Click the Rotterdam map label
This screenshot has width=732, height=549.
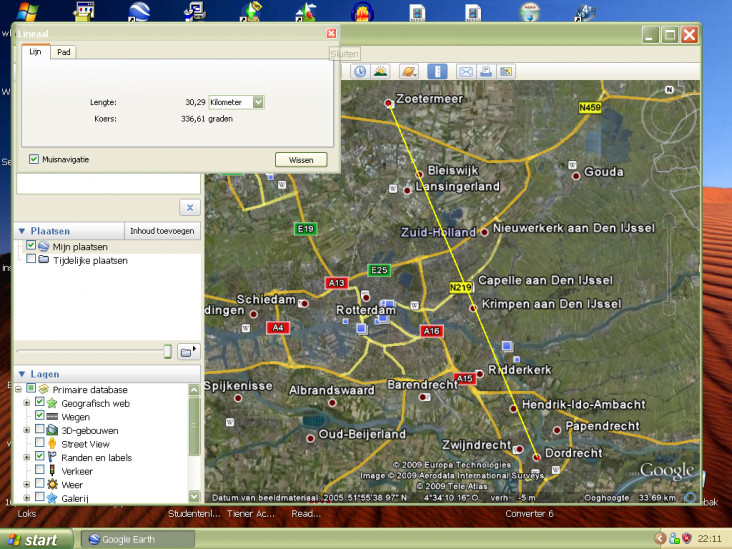click(366, 310)
